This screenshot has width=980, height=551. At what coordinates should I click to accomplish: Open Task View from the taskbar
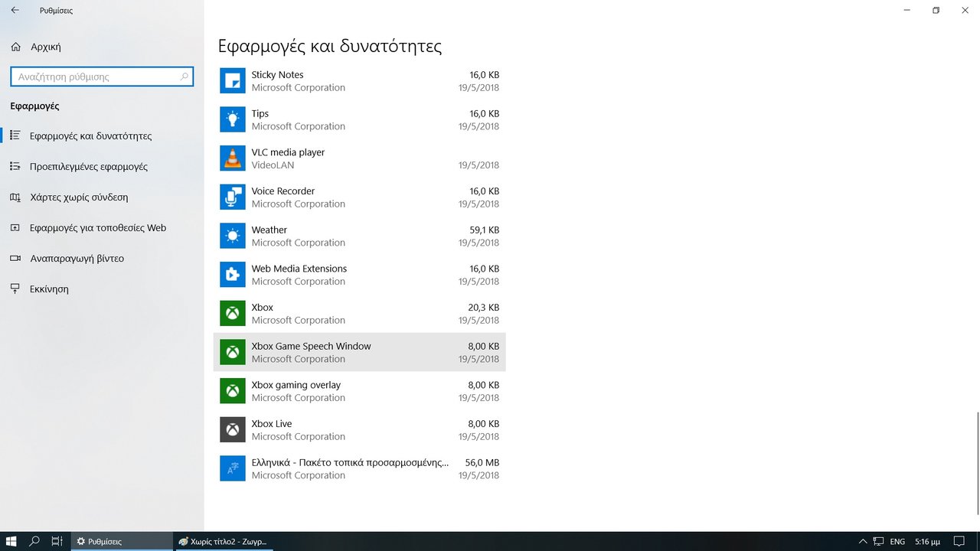point(57,541)
